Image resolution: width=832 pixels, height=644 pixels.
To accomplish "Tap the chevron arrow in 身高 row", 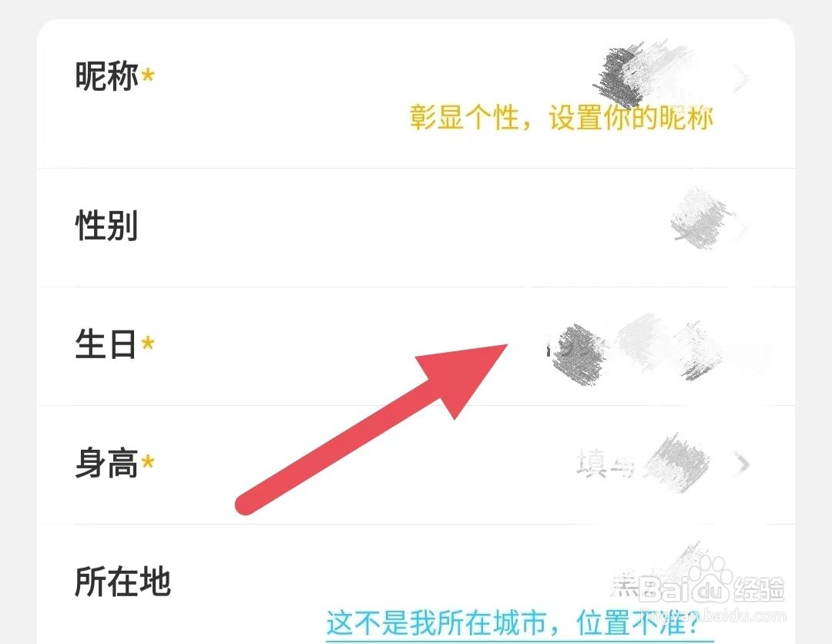I will click(x=743, y=464).
